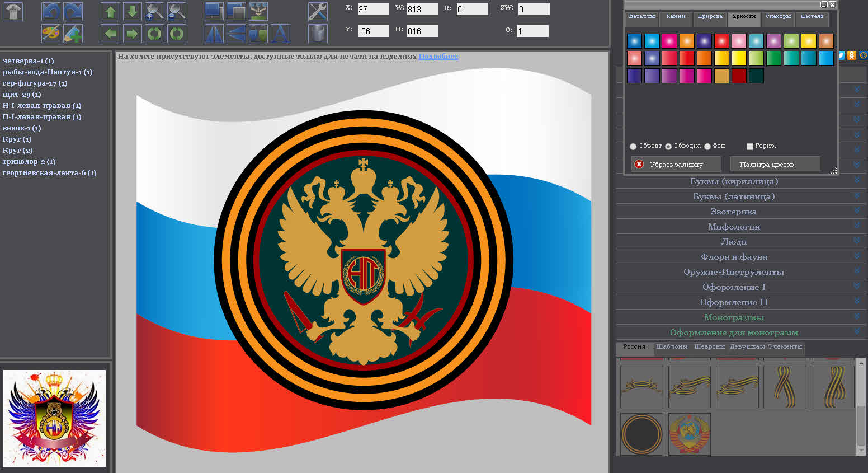
Task: Switch to the Пастель palette tab
Action: pyautogui.click(x=812, y=18)
